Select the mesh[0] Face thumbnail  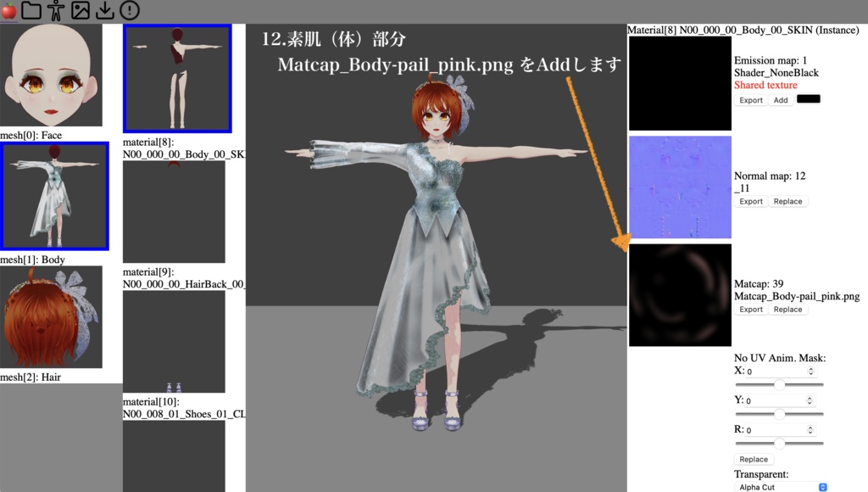pos(51,75)
